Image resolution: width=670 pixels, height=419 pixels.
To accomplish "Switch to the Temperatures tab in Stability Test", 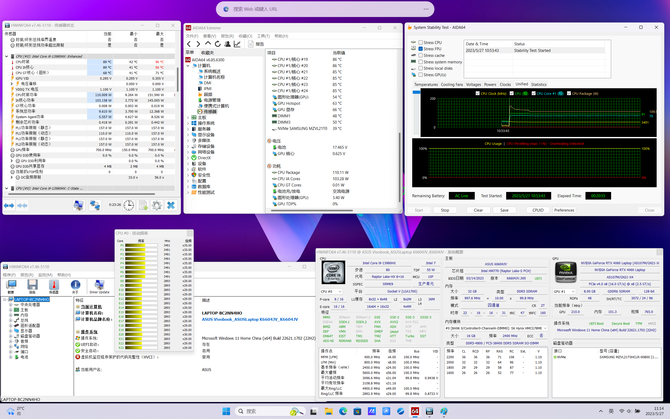I will [426, 84].
